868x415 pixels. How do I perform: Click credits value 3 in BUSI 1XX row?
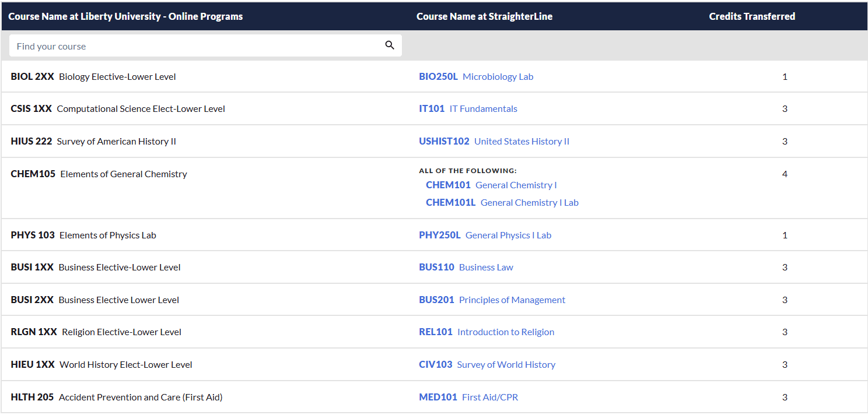785,267
